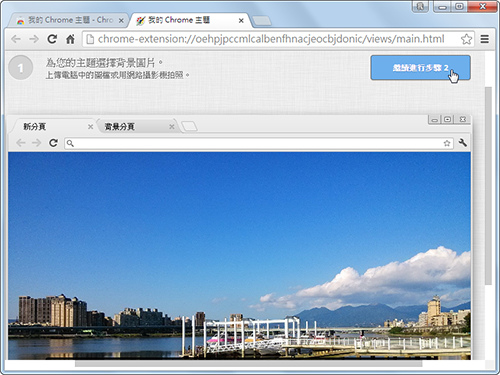This screenshot has width=500, height=375.
Task: Close the first '我的 Chrome 主題 - Chro' tab
Action: pos(121,21)
